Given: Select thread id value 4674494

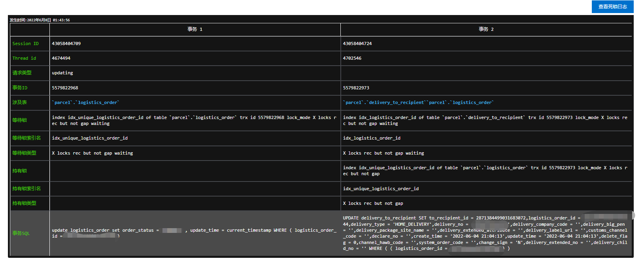Looking at the screenshot, I should pyautogui.click(x=61, y=58).
